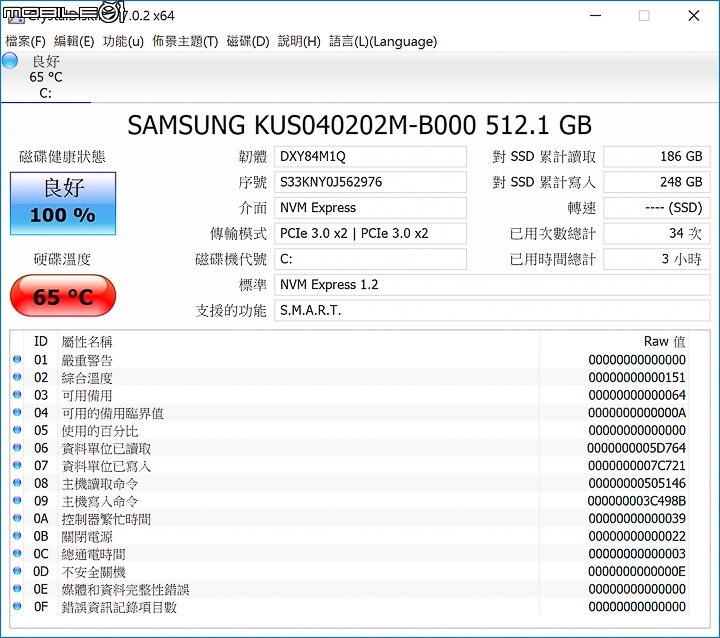The image size is (720, 638).
Task: Select the 綜合溫度 attribute row
Action: click(x=349, y=377)
